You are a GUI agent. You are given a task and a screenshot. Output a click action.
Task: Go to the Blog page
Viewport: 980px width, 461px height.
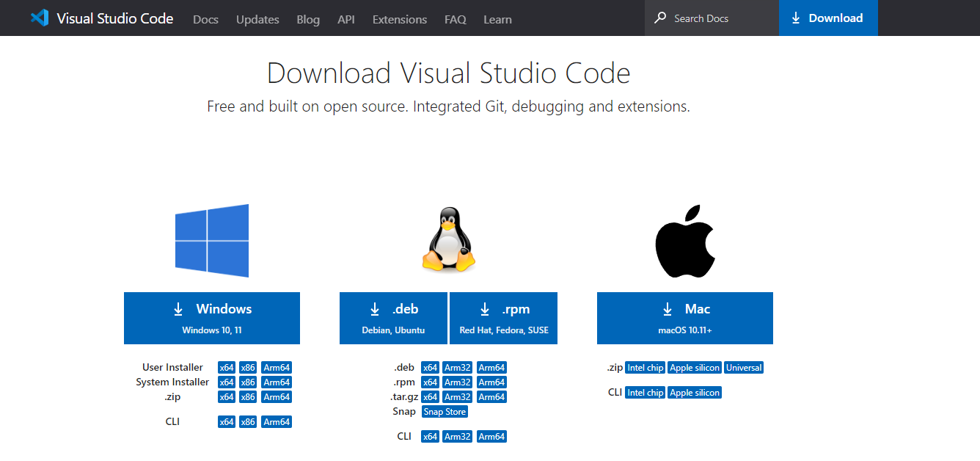coord(308,19)
